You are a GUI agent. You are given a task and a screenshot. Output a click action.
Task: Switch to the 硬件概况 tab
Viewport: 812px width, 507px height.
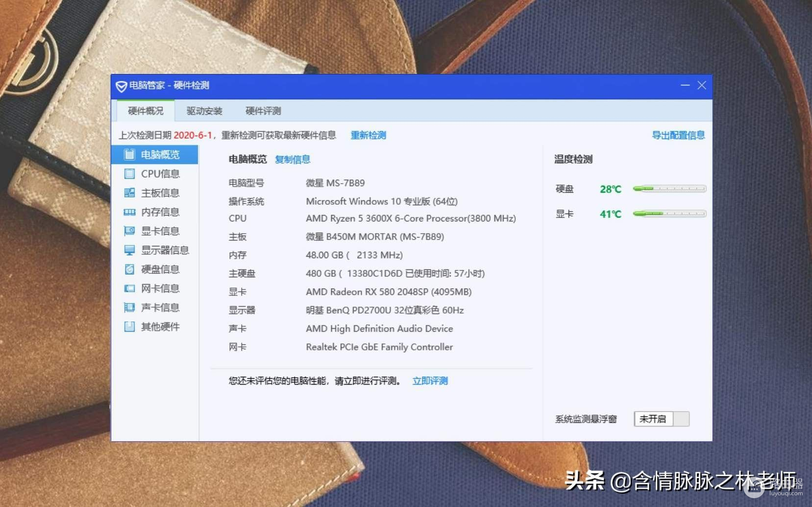(146, 111)
